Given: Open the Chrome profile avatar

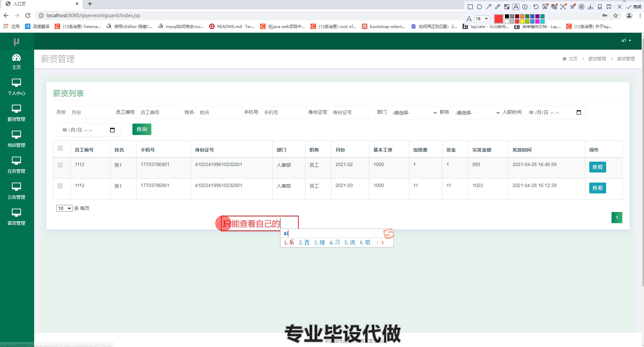Looking at the screenshot, I should pos(629,16).
